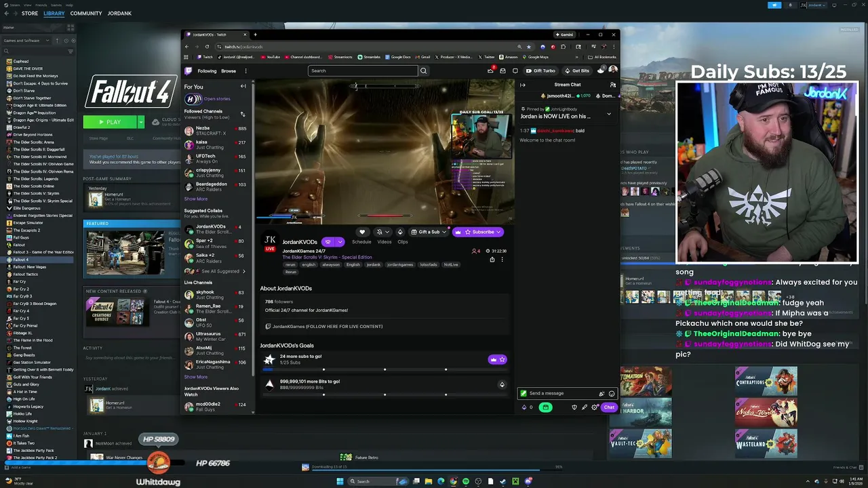The width and height of the screenshot is (868, 488).
Task: Open Steam library grid view icon
Action: [x=71, y=28]
